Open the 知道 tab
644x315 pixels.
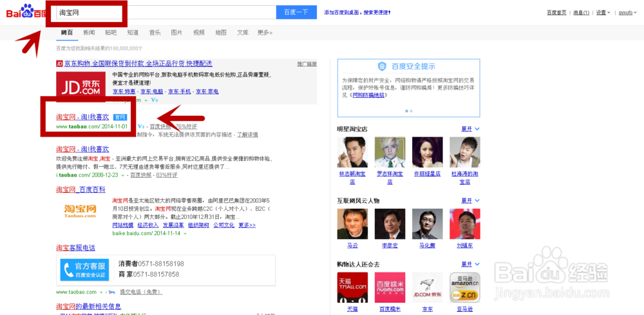[x=133, y=32]
